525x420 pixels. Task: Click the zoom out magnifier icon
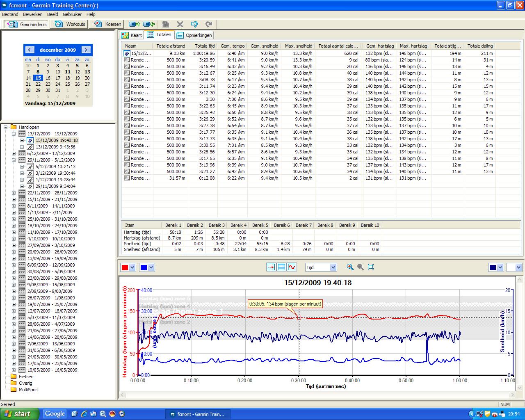coord(360,267)
